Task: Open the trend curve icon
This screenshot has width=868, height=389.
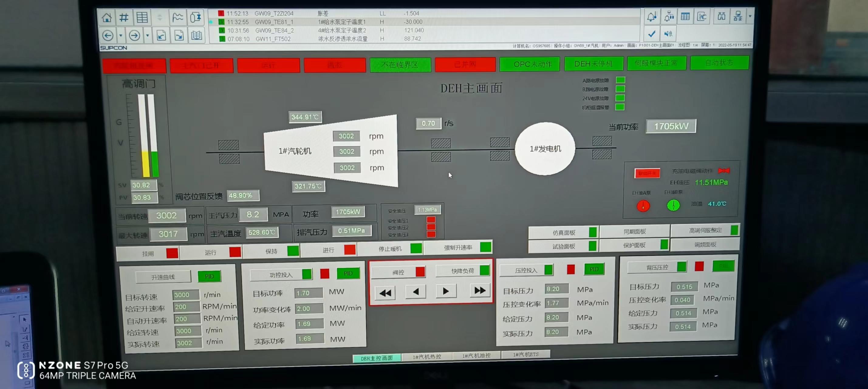Action: pos(178,17)
